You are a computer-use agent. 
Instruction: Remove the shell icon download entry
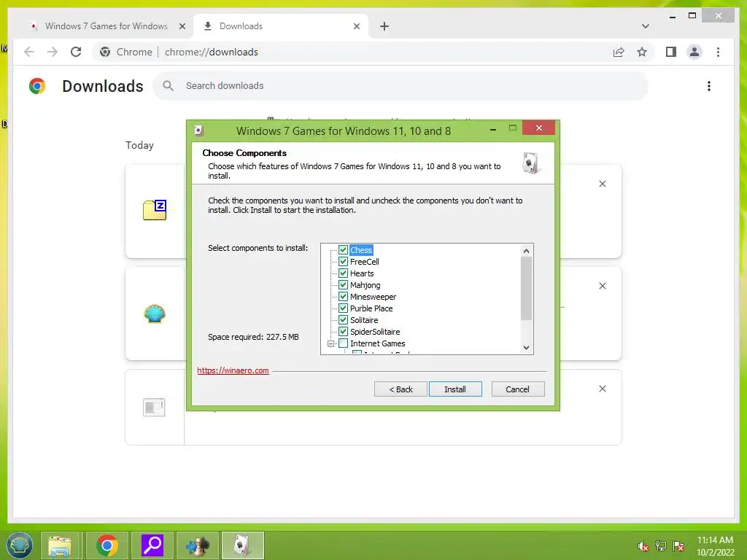[602, 286]
